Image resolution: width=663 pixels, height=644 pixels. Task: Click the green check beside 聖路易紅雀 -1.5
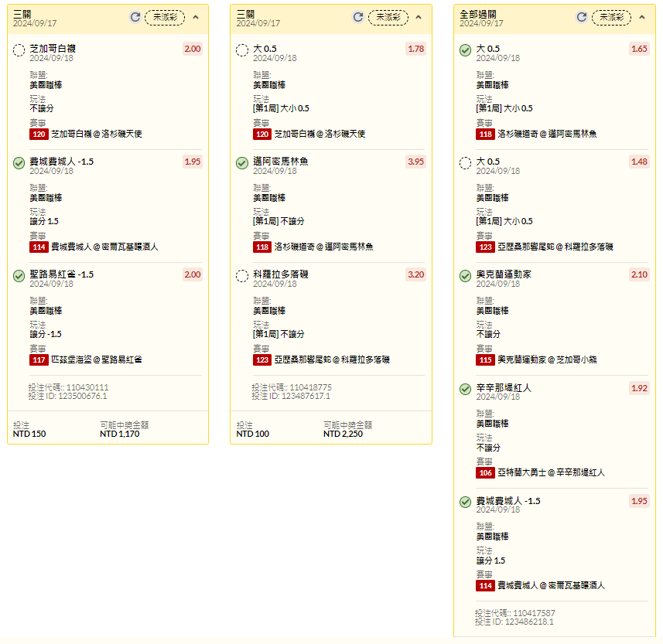(x=19, y=276)
